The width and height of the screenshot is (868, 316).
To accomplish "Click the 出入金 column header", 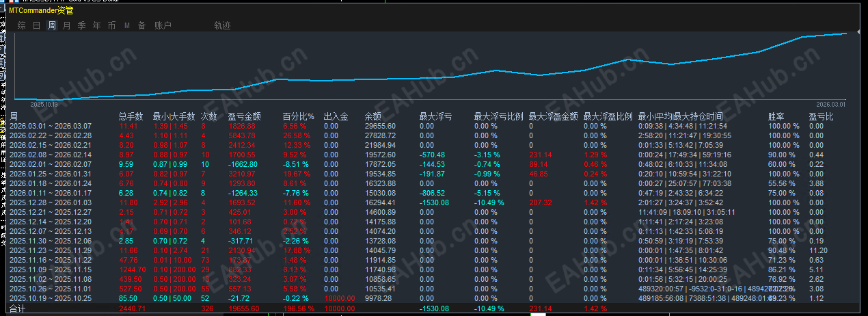I will point(336,116).
